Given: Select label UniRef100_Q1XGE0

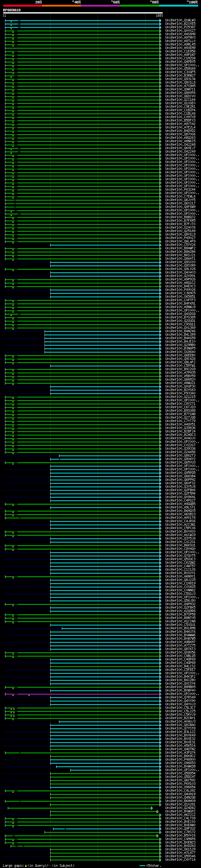Looking at the screenshot, I should click(180, 103).
